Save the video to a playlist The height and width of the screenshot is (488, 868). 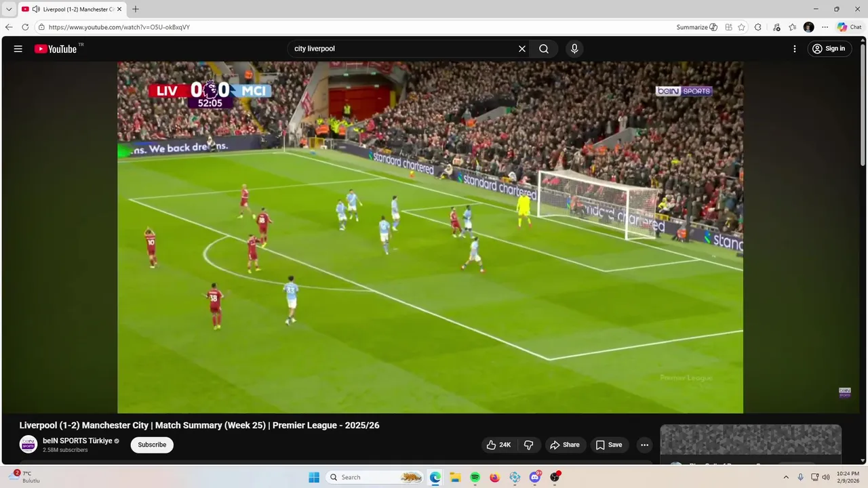[609, 445]
